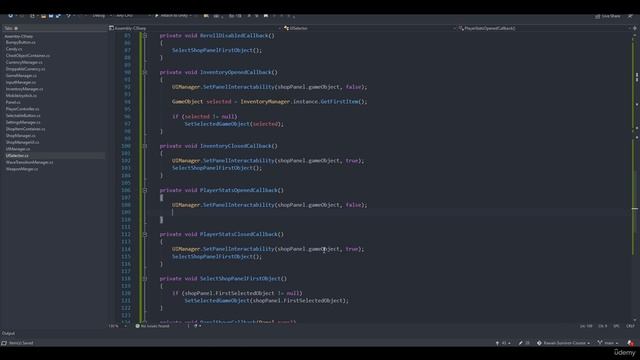Viewport: 640px width, 360px height.
Task: Collapse the PlayerStatsClosedCallback method outline
Action: coord(145,234)
